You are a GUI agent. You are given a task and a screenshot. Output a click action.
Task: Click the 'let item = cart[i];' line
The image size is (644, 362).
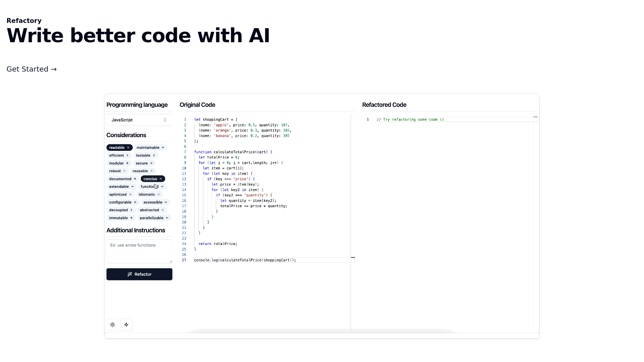[223, 168]
